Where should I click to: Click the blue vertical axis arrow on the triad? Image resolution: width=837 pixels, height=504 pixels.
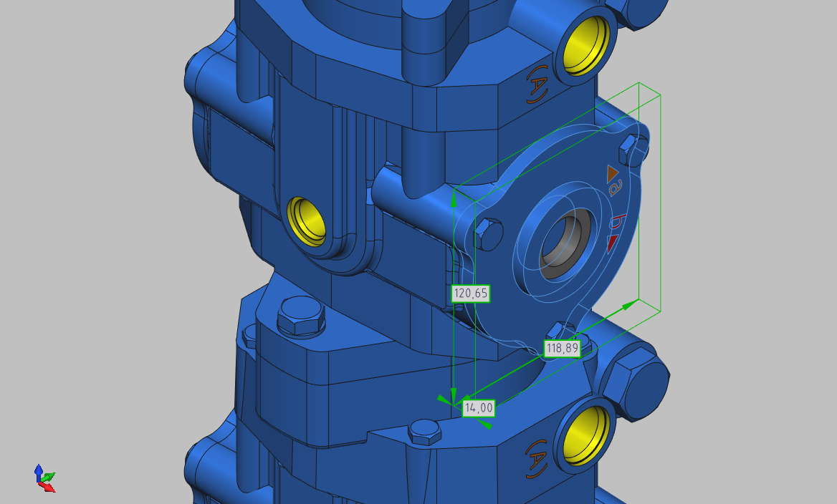tap(38, 469)
